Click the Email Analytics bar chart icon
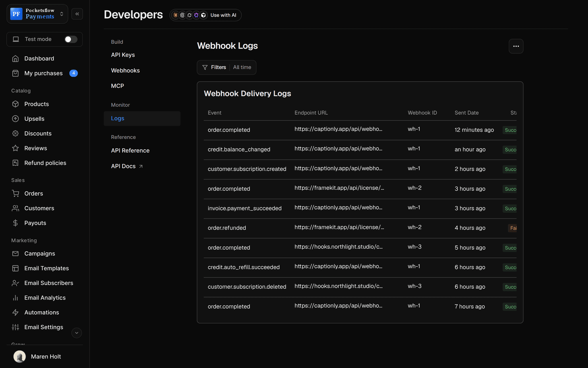Viewport: 588px width, 368px height. click(16, 298)
